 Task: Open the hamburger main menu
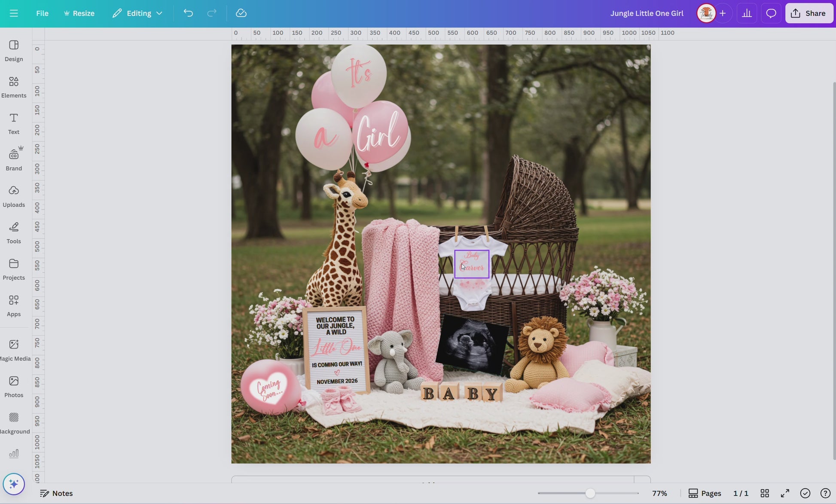pyautogui.click(x=14, y=13)
